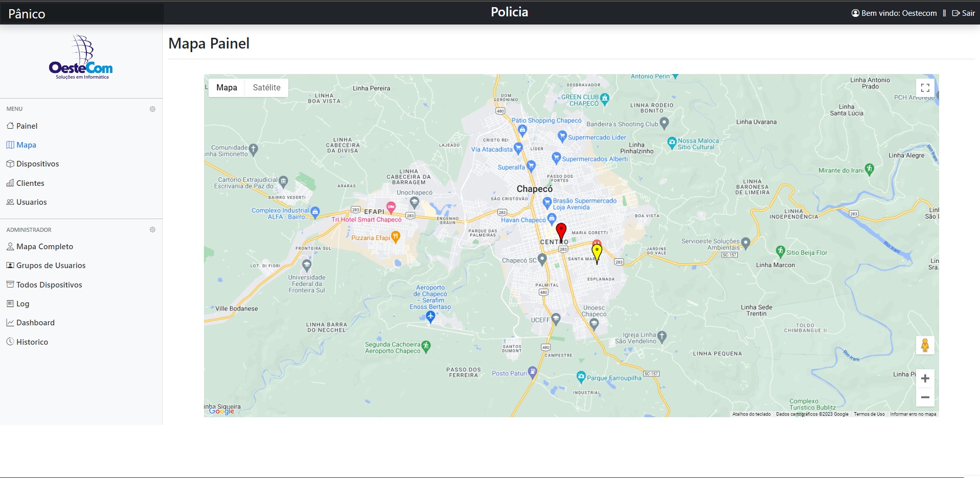
Task: Click the red marker in Centro
Action: tap(561, 232)
